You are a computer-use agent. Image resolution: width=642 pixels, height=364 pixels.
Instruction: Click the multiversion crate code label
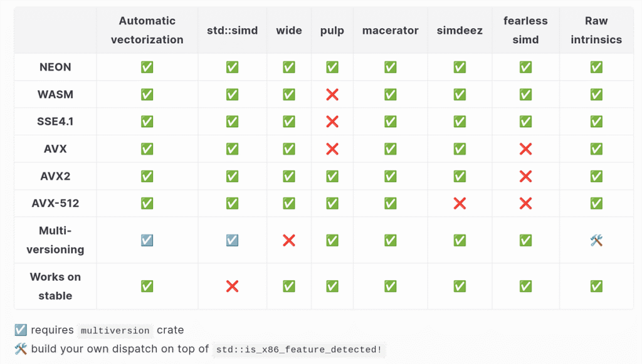[x=115, y=331]
